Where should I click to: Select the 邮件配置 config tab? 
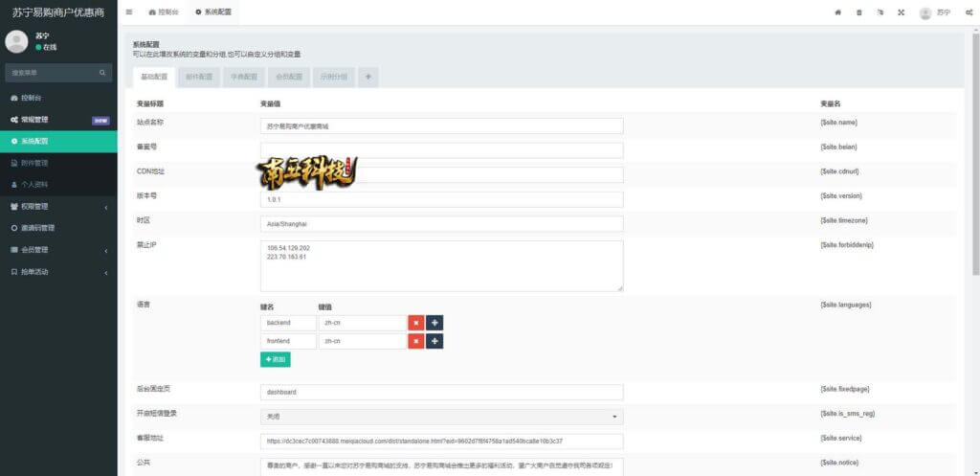[x=199, y=77]
